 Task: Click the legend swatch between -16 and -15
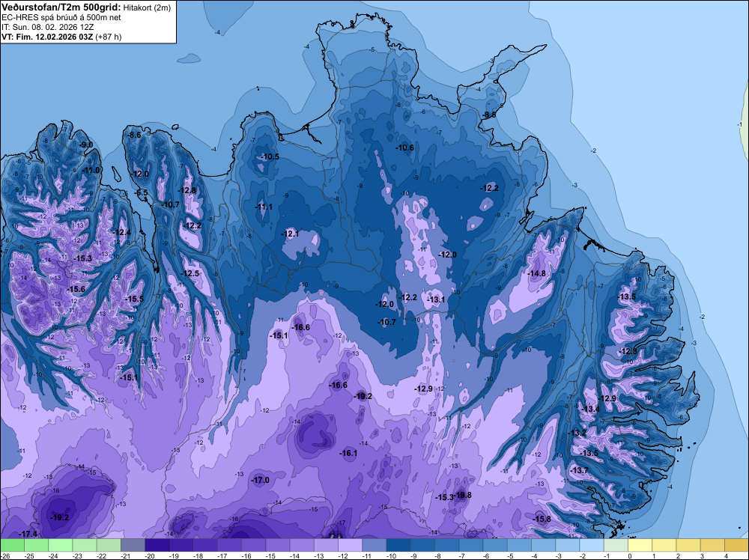pyautogui.click(x=254, y=545)
